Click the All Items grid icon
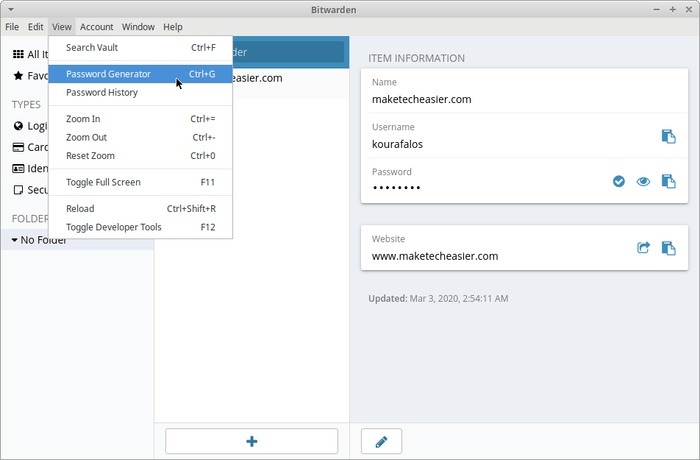 tap(18, 54)
